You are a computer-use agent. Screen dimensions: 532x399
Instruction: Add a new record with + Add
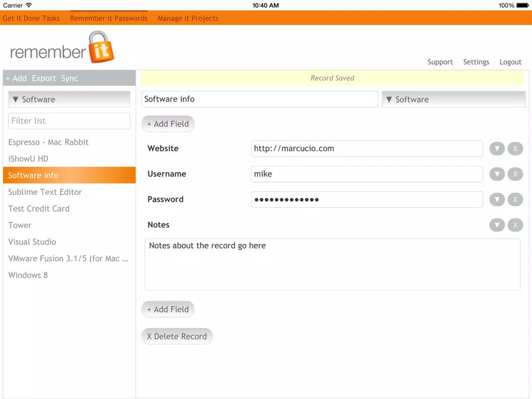pyautogui.click(x=16, y=78)
